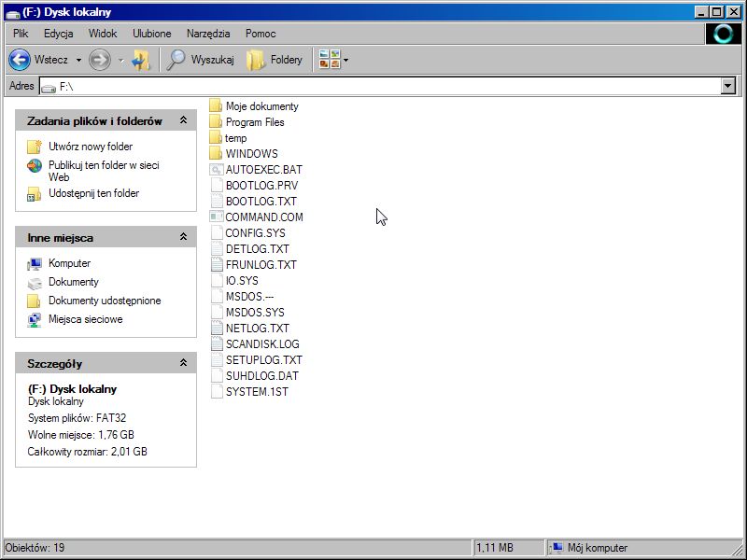Screen dimensions: 747x560
Task: Maximize the Dysk lokalny window
Action: (717, 12)
